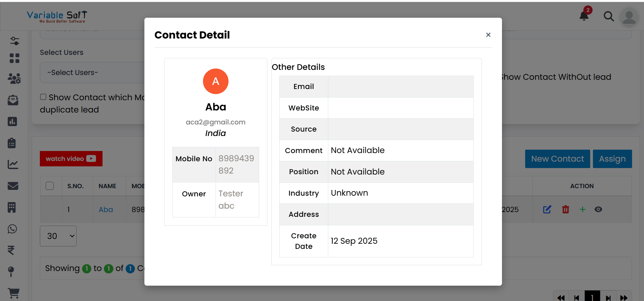
Task: Click the Assign button
Action: pyautogui.click(x=612, y=159)
